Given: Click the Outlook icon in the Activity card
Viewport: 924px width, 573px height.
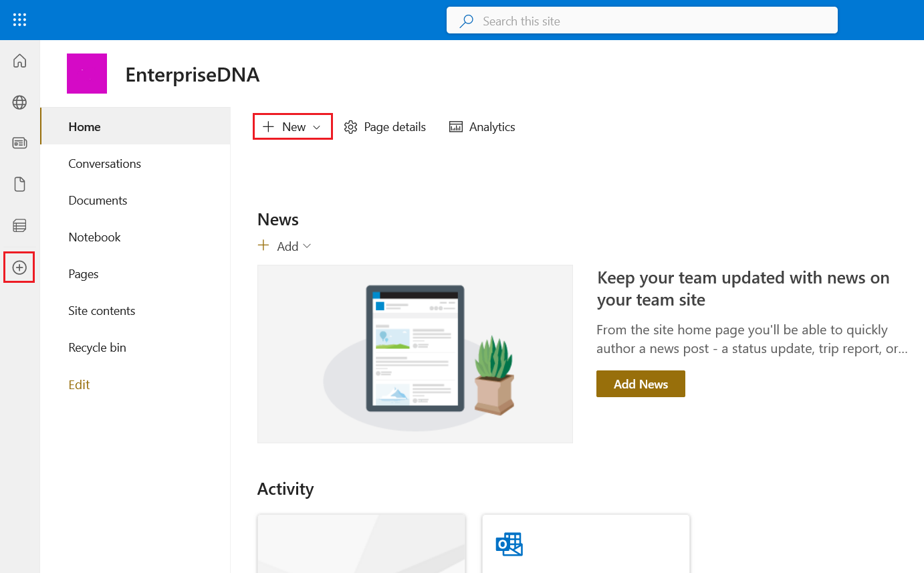Looking at the screenshot, I should pyautogui.click(x=509, y=544).
